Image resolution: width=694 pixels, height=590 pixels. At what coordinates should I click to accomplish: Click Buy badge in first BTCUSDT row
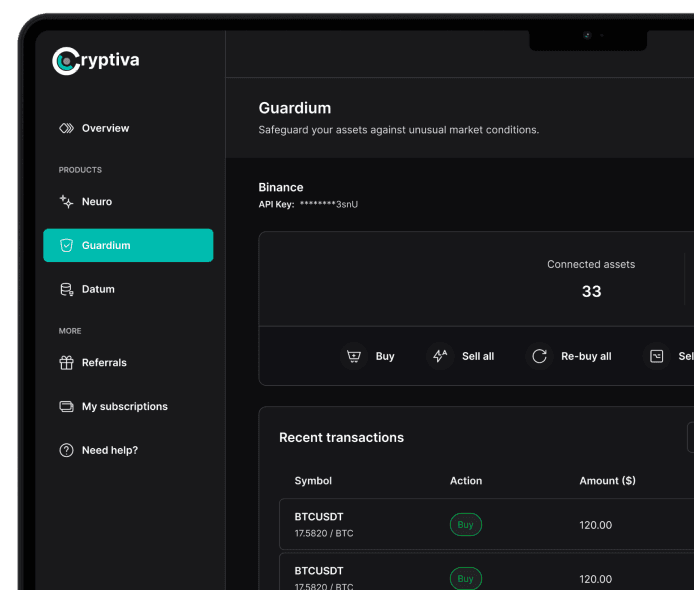point(465,524)
